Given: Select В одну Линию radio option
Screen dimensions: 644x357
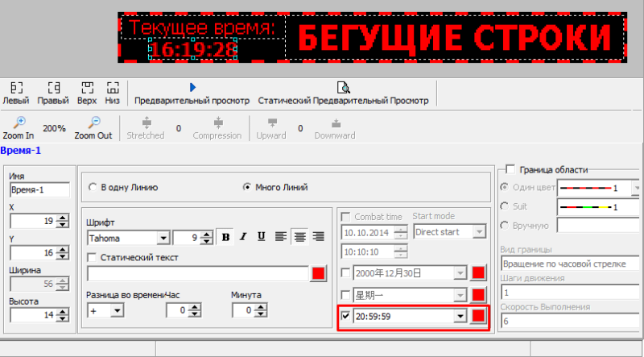Looking at the screenshot, I should (x=93, y=188).
